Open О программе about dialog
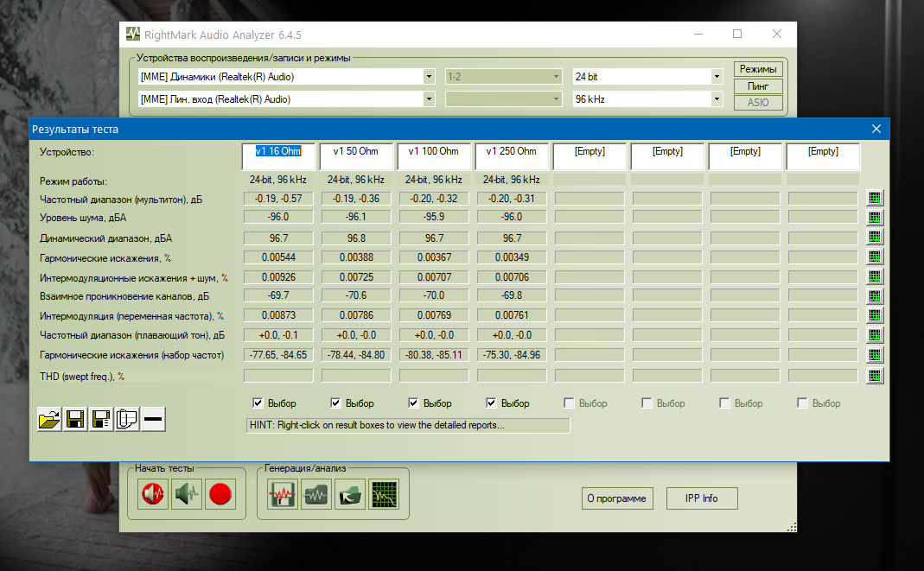This screenshot has width=924, height=571. tap(616, 498)
